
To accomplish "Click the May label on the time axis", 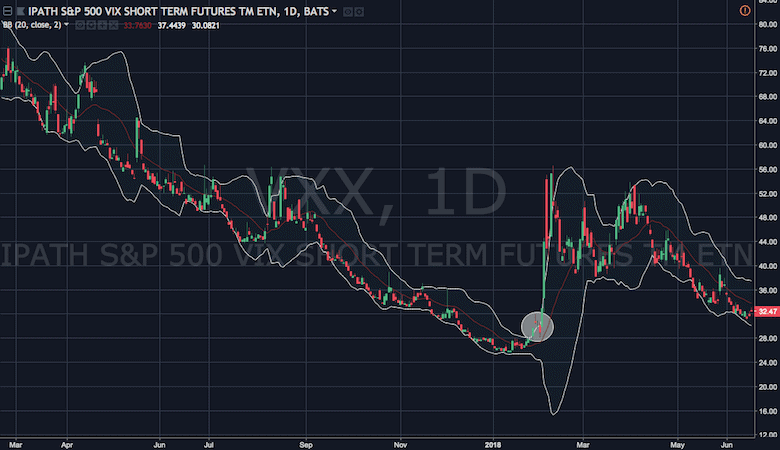I will point(677,445).
